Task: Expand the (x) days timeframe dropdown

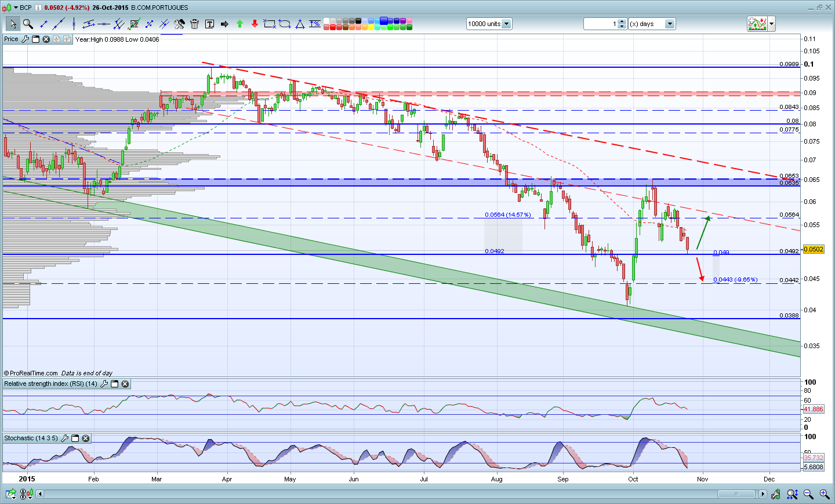Action: 670,24
